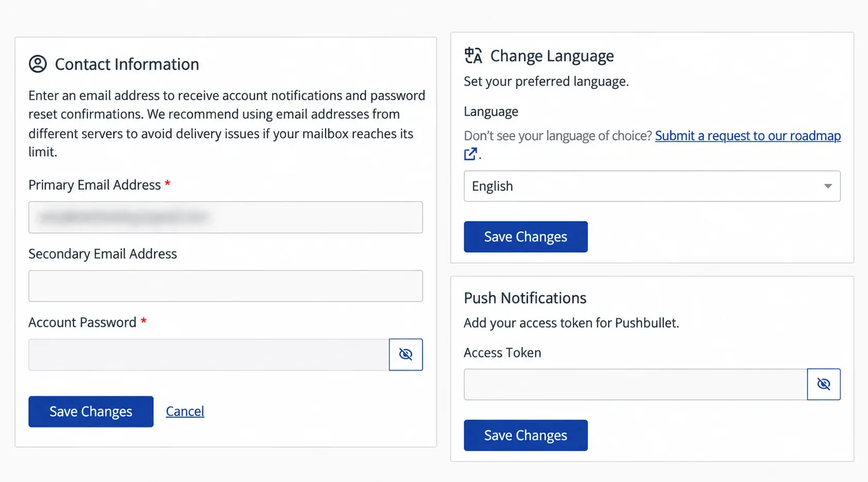This screenshot has width=868, height=482.
Task: Click the Change Language heading
Action: (552, 56)
